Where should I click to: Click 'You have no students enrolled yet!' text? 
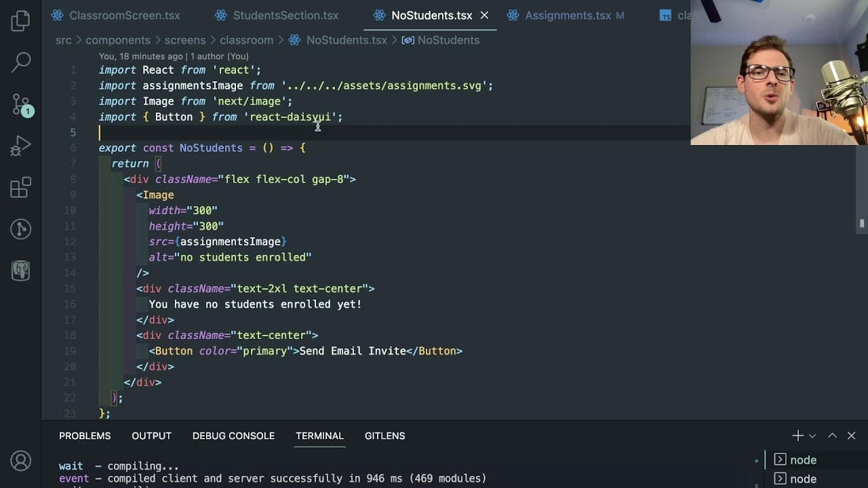point(255,304)
